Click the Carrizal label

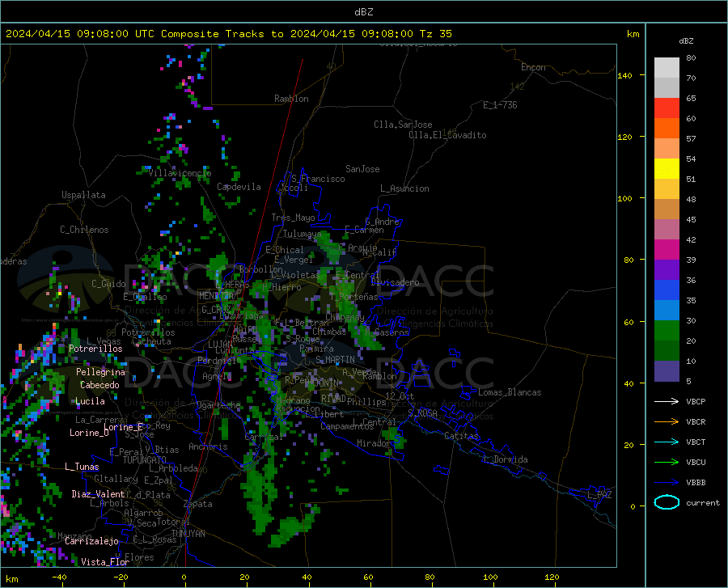[x=263, y=438]
